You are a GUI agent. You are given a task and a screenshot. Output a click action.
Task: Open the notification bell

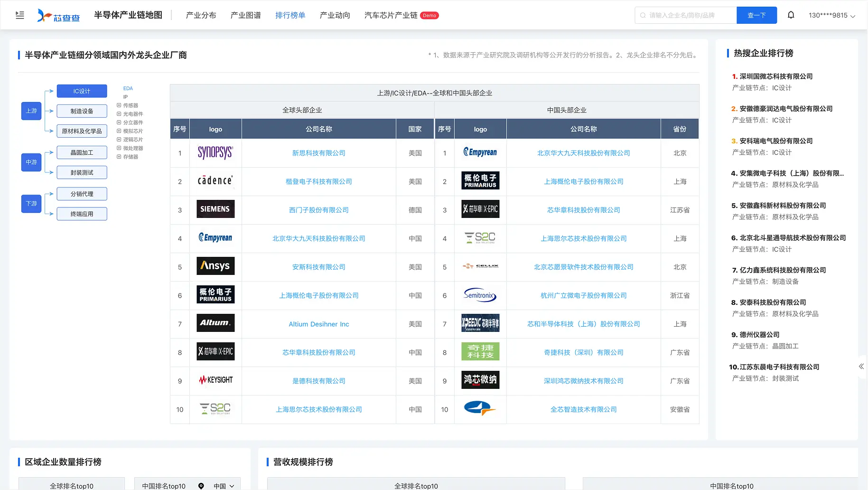point(791,15)
